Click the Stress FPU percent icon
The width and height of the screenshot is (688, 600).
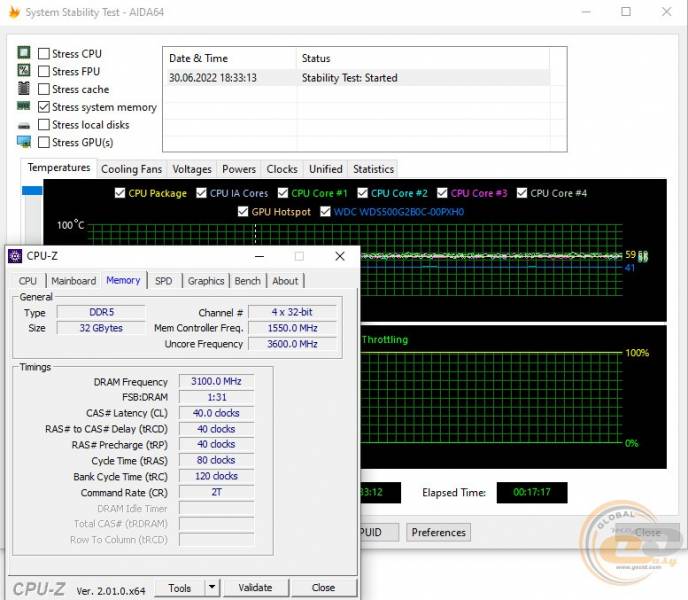[24, 70]
